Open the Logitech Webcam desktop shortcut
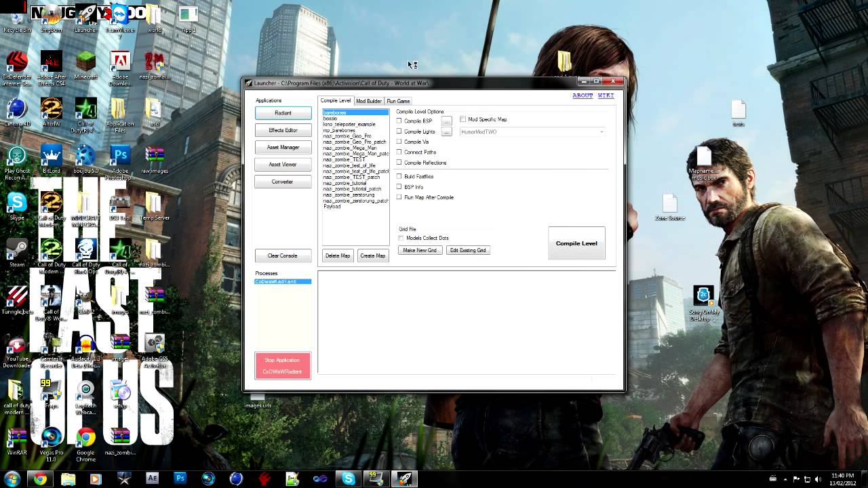This screenshot has width=868, height=488. pyautogui.click(x=85, y=396)
